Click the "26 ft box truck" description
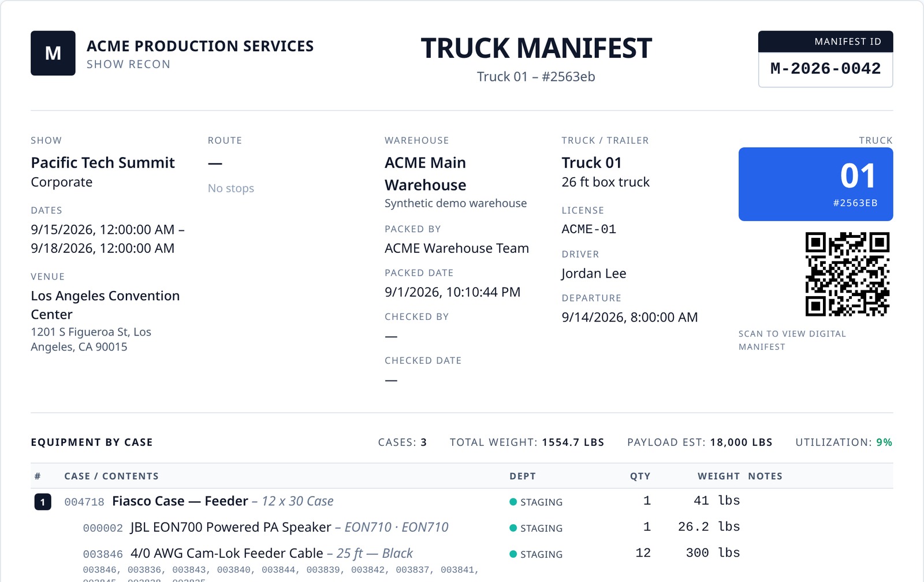Viewport: 924px width, 582px height. coord(606,182)
